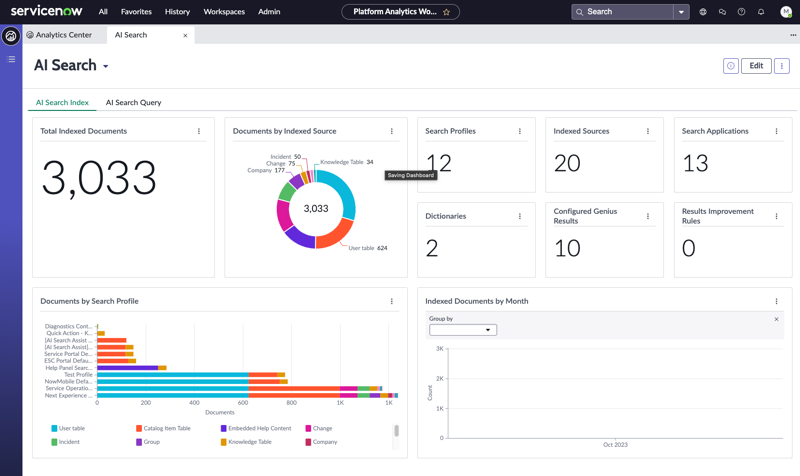Open the Group by dropdown
Viewport: 800px width, 476px height.
point(463,330)
